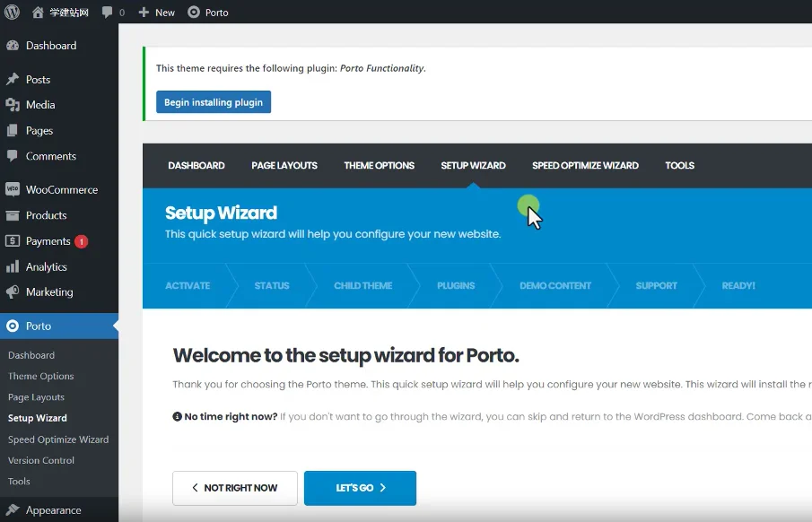Click the home site icon in admin bar
Image resolution: width=812 pixels, height=522 pixels.
coord(38,13)
